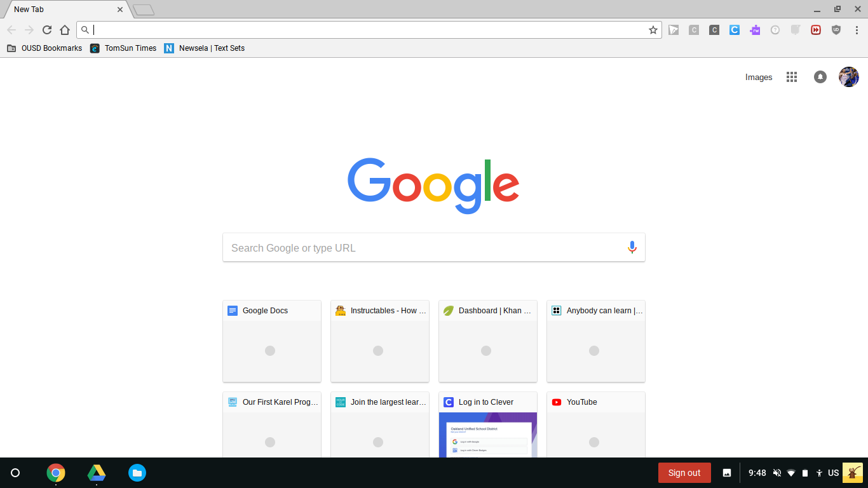
Task: Click the battery icon in the tray
Action: (805, 473)
